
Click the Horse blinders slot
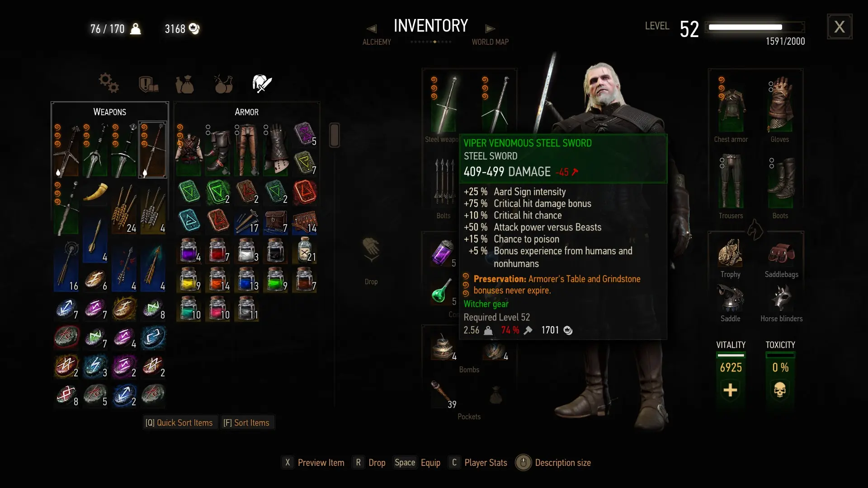click(781, 298)
